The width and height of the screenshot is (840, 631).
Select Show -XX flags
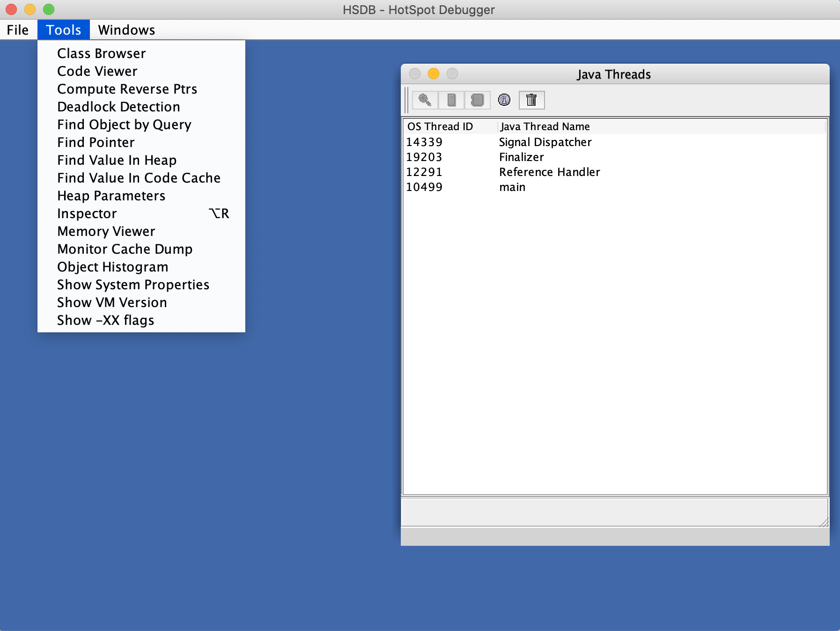[x=141, y=320]
